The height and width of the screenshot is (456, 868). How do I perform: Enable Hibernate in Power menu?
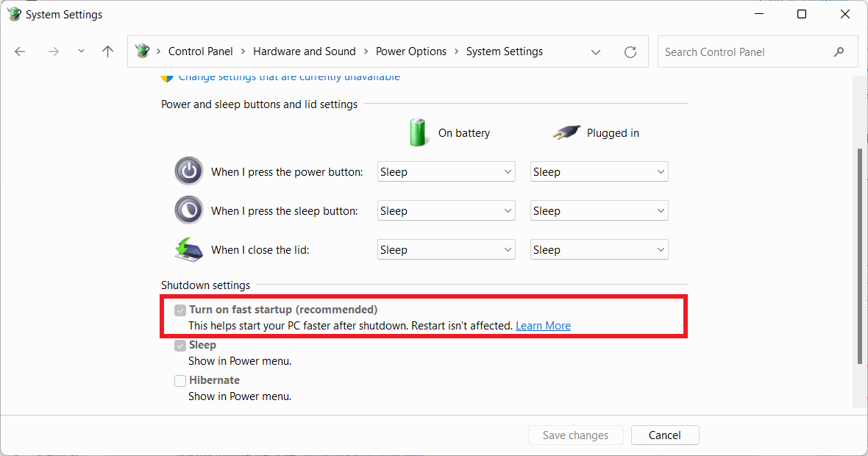click(180, 381)
